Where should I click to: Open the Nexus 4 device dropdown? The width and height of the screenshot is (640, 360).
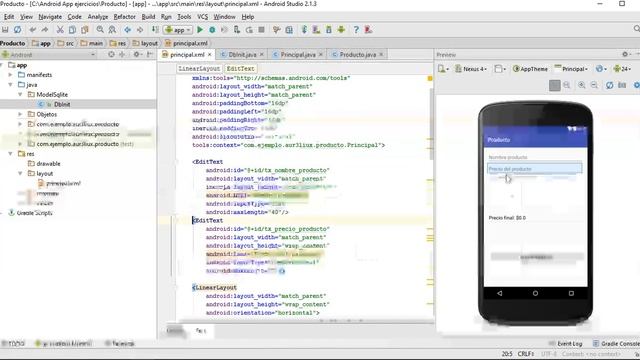[x=471, y=69]
